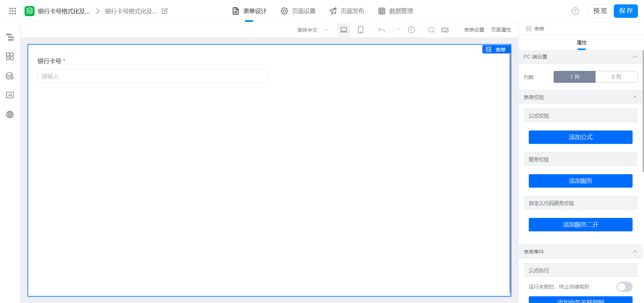This screenshot has width=644, height=303.
Task: Switch to PC desktop preview icon
Action: coord(344,30)
